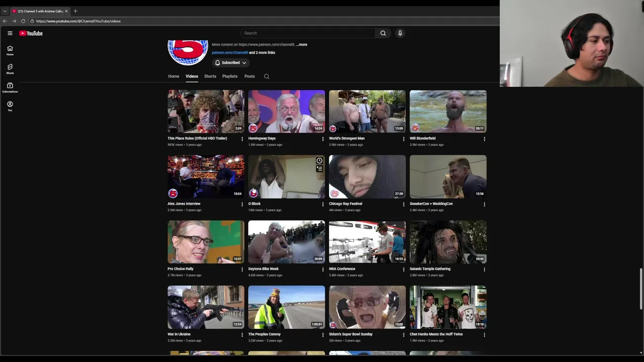The height and width of the screenshot is (362, 644).
Task: Open the Hemingway Days video title
Action: (x=262, y=138)
